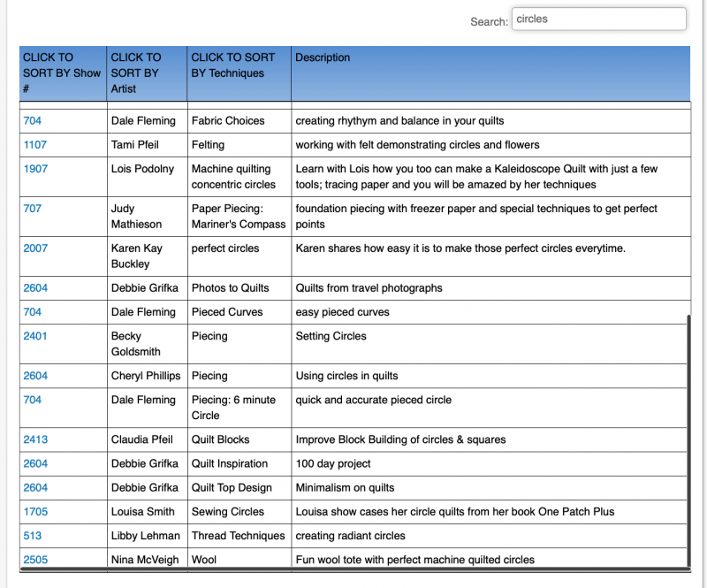This screenshot has width=707, height=588.
Task: Sort the table by Techniques column
Action: (x=233, y=65)
